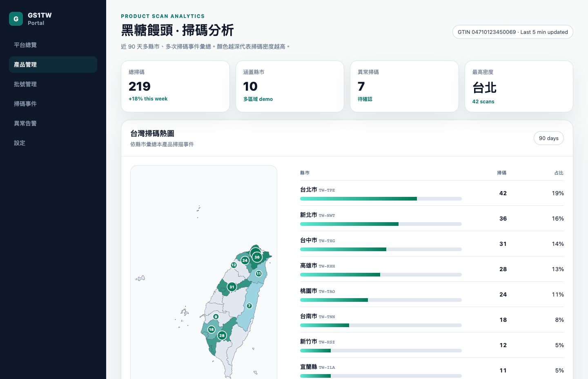The height and width of the screenshot is (379, 588).
Task: Click the 最高密度 台北 card
Action: coord(519,86)
